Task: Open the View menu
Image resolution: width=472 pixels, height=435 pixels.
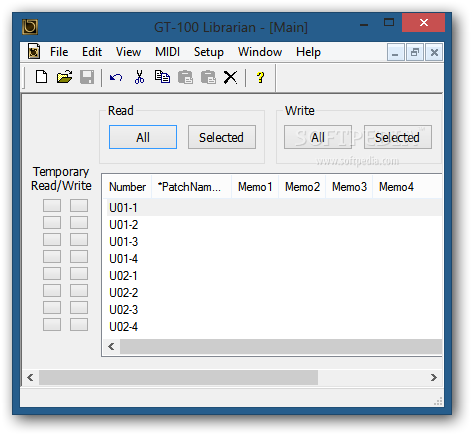Action: pos(128,52)
